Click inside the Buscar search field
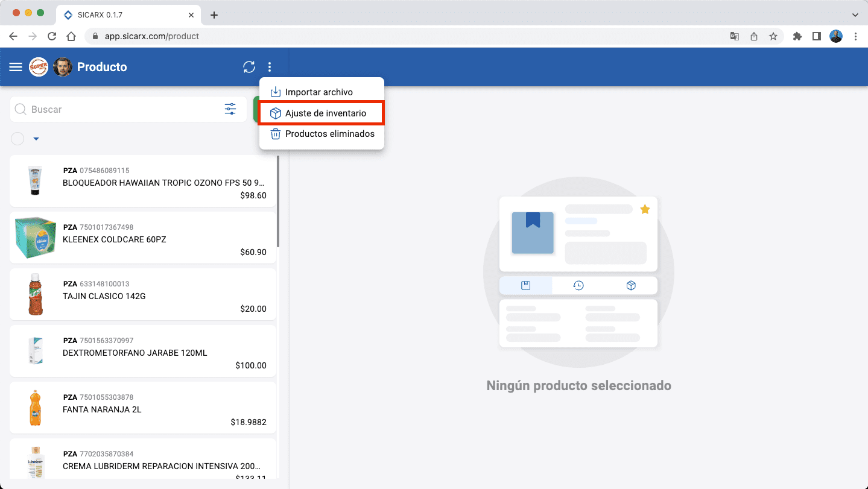Screen dimensions: 868x489 pos(90,109)
